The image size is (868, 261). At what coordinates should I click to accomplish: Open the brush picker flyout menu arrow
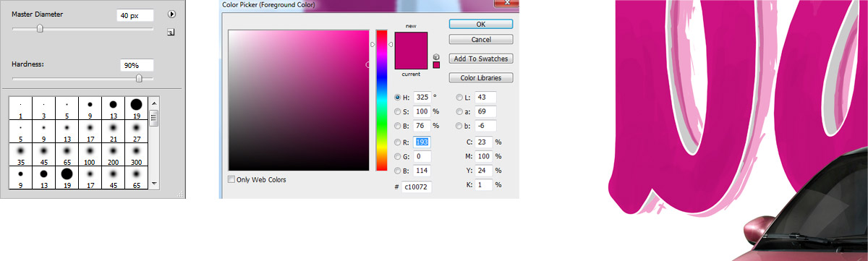[x=171, y=14]
